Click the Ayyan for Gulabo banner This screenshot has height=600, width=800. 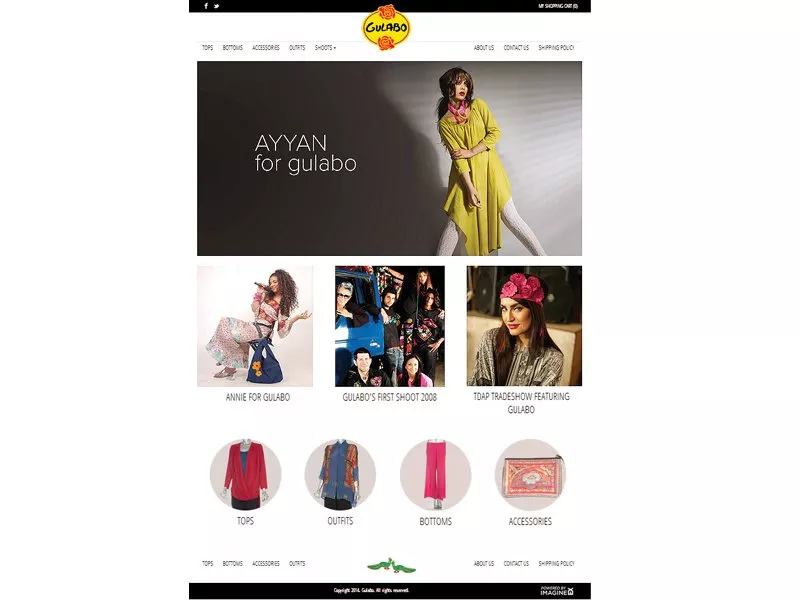coord(389,158)
